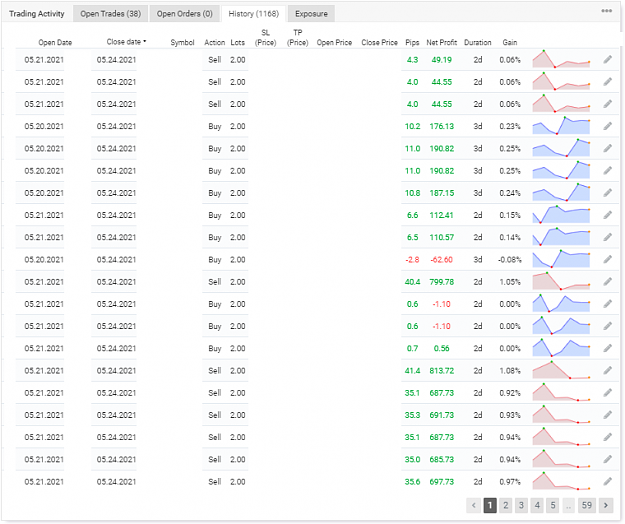Open sparkline chart of 813.72 trade

tap(561, 370)
